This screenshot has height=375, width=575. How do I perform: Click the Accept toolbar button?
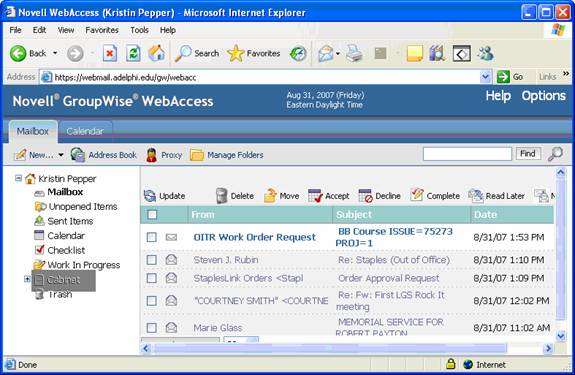[329, 196]
